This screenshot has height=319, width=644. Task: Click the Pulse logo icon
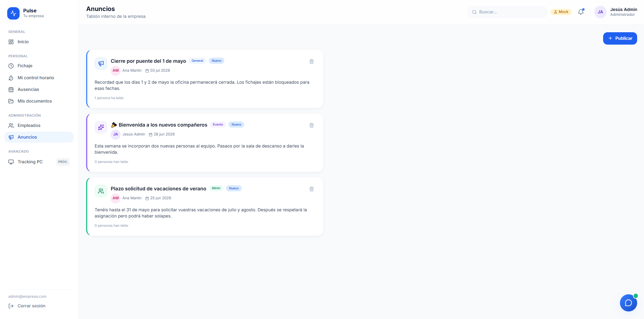[x=13, y=13]
